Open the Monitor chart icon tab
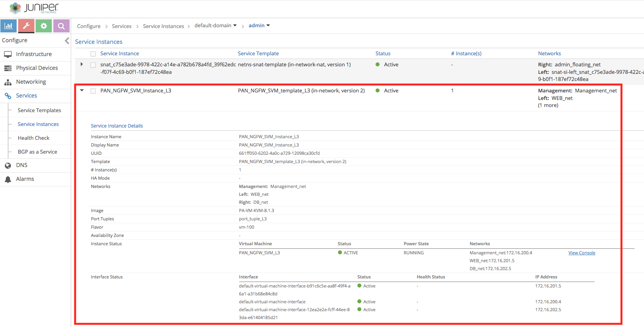The image size is (644, 327). coord(8,26)
